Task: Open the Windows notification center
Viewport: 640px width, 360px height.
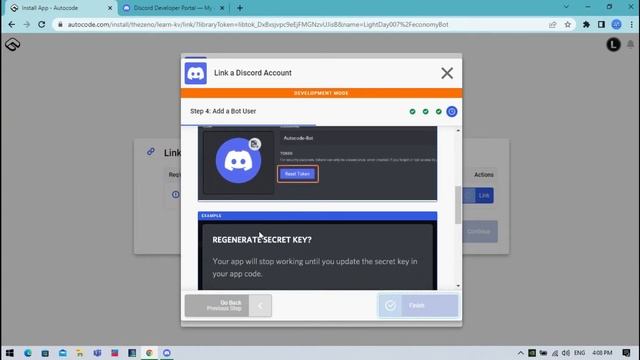Action: pos(627,353)
